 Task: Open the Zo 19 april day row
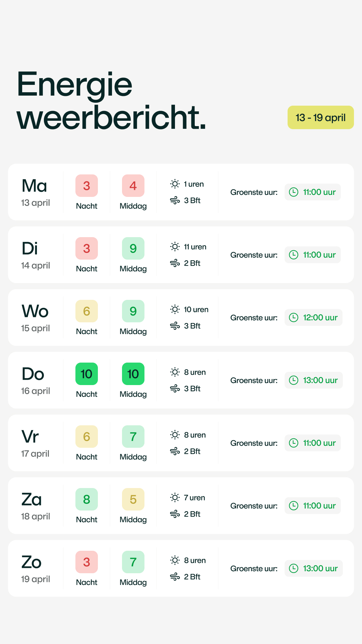point(36,569)
